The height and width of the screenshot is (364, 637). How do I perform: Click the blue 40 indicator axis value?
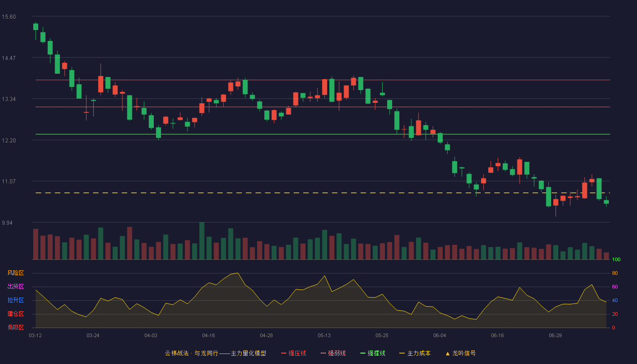click(615, 300)
